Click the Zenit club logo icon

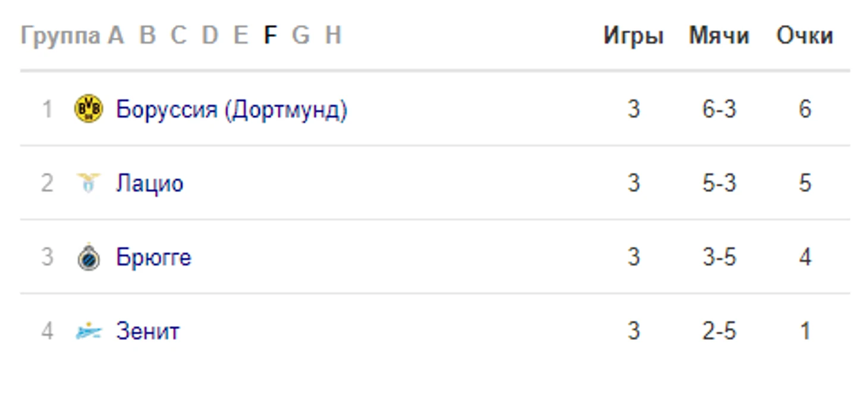(x=89, y=331)
